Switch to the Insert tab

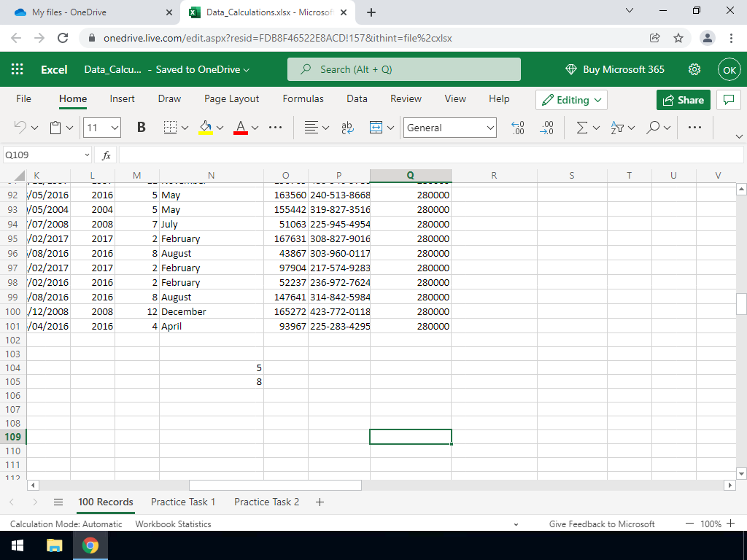click(x=122, y=98)
